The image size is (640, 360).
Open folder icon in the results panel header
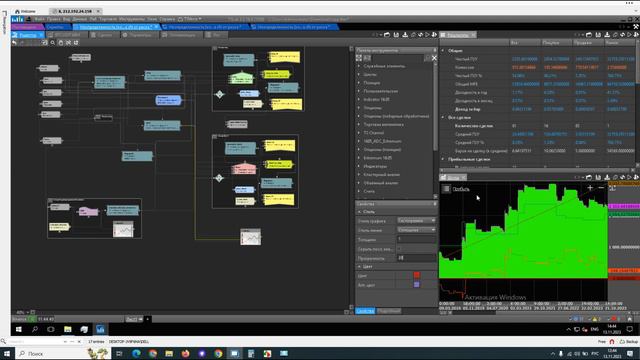point(589,35)
